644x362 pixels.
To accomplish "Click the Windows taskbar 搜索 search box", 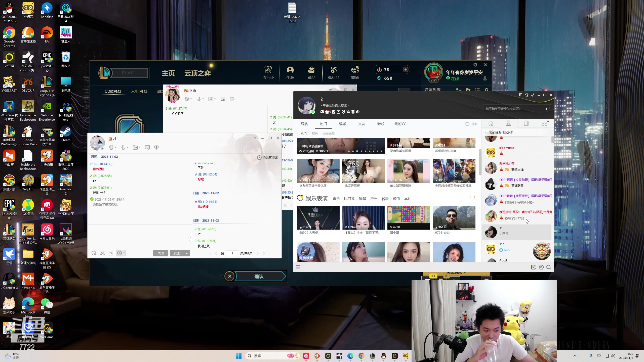I will (272, 356).
